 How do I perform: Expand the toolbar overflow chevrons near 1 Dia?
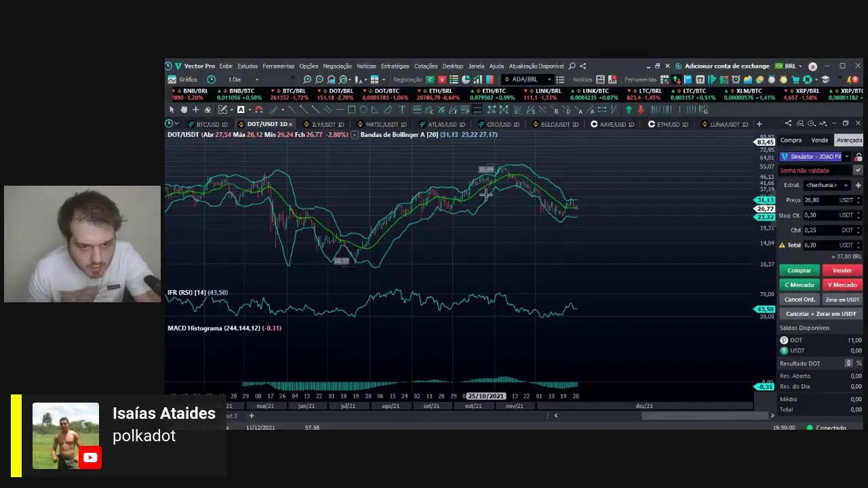293,78
